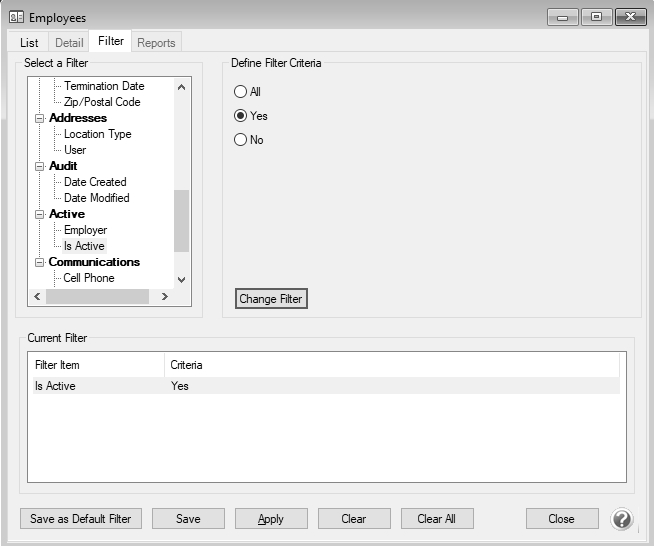This screenshot has height=546, width=654.
Task: Collapse the Addresses tree group
Action: (x=40, y=118)
